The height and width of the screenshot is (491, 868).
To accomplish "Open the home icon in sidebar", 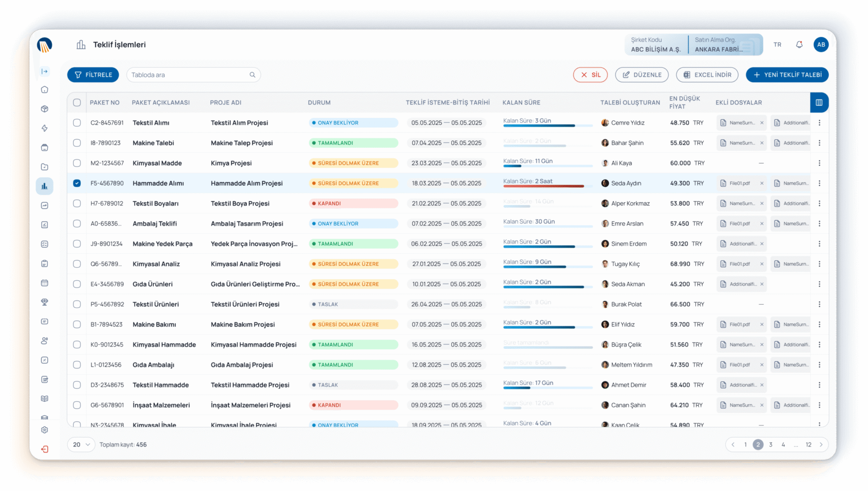I will point(44,90).
